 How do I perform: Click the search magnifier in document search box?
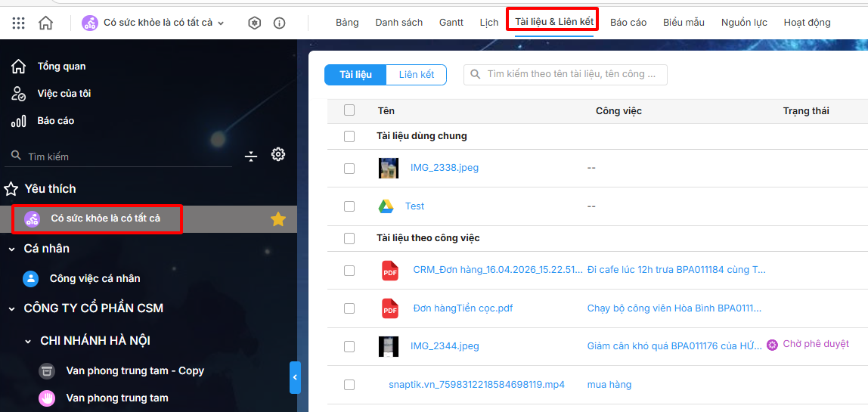[x=475, y=74]
